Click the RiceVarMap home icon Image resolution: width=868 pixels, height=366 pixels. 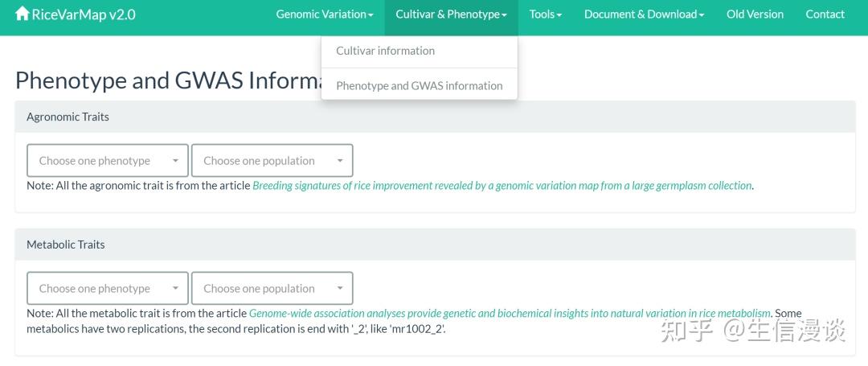[x=23, y=14]
